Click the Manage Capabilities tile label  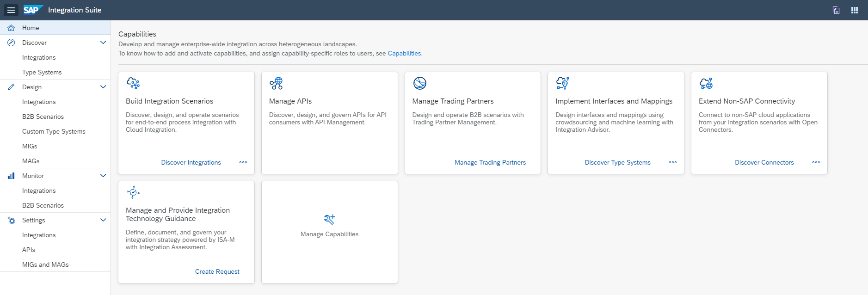coord(330,234)
